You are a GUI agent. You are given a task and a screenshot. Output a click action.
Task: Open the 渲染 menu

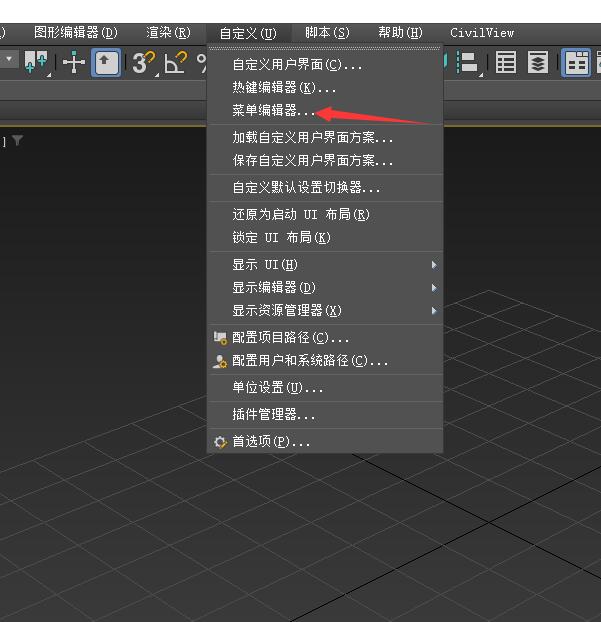(x=168, y=33)
